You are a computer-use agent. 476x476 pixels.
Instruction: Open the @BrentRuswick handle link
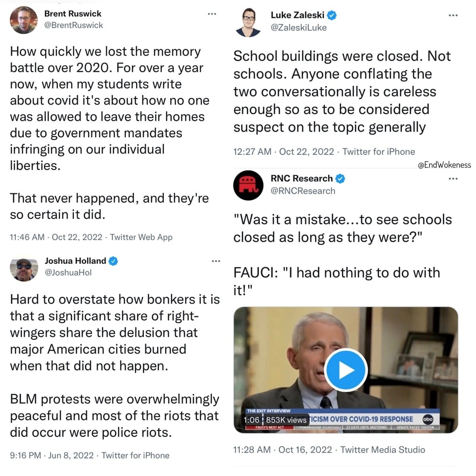pos(73,25)
